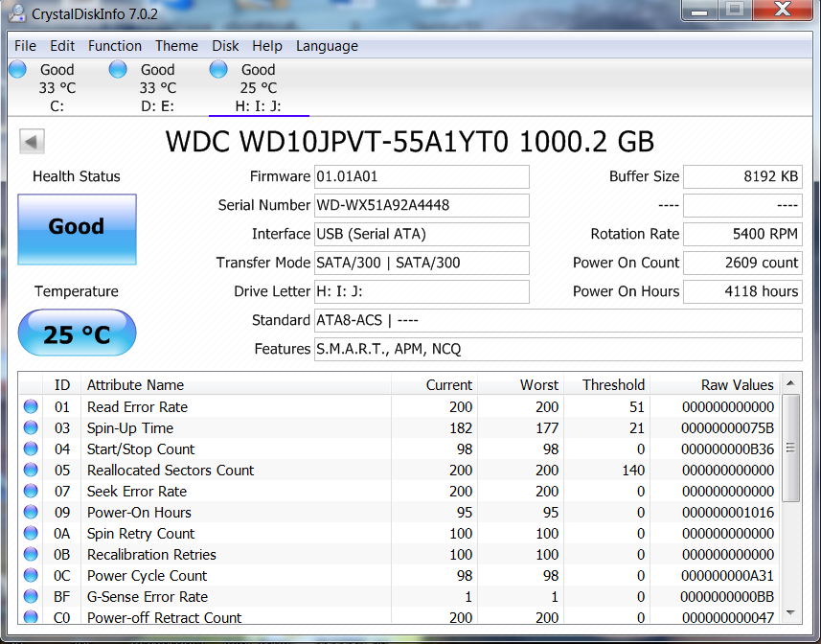Screen dimensions: 821x644
Task: Click the status orb for Power Cycle Count
Action: [31, 575]
